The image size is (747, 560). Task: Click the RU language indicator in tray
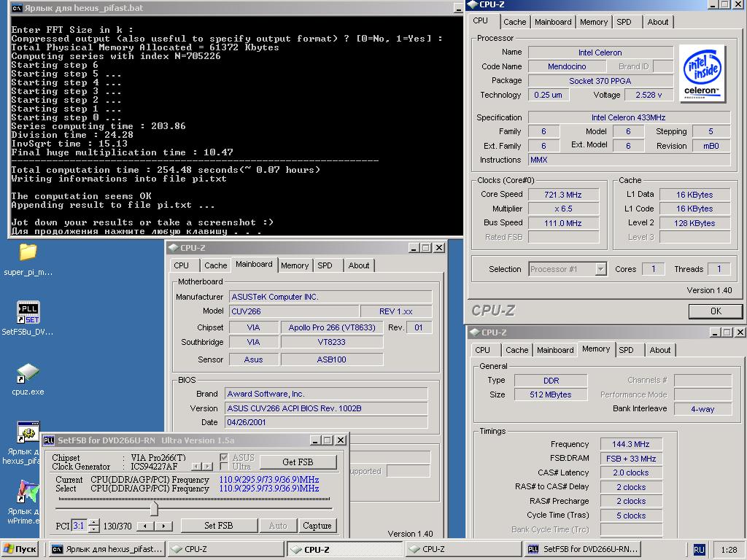point(698,550)
